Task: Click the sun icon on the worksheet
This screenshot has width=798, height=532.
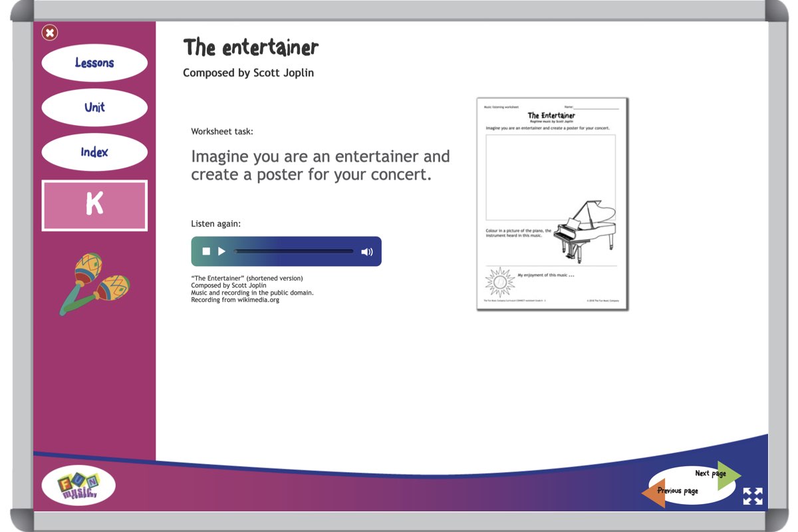Action: coord(499,282)
